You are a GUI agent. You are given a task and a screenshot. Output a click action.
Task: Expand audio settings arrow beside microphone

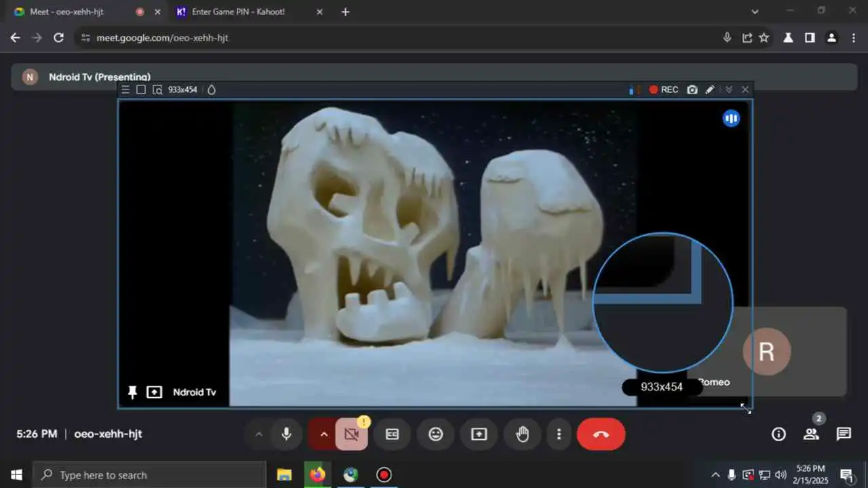coord(258,434)
